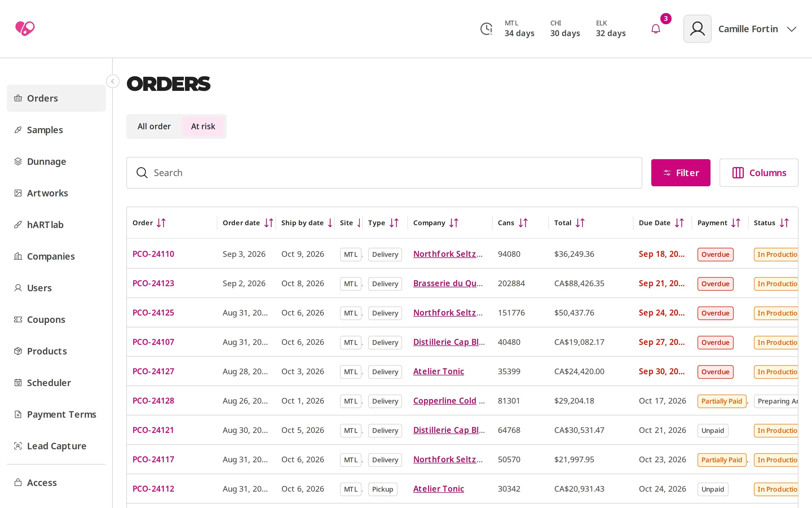Screen dimensions: 812x508
Task: Open Access in the sidebar
Action: click(x=56, y=483)
